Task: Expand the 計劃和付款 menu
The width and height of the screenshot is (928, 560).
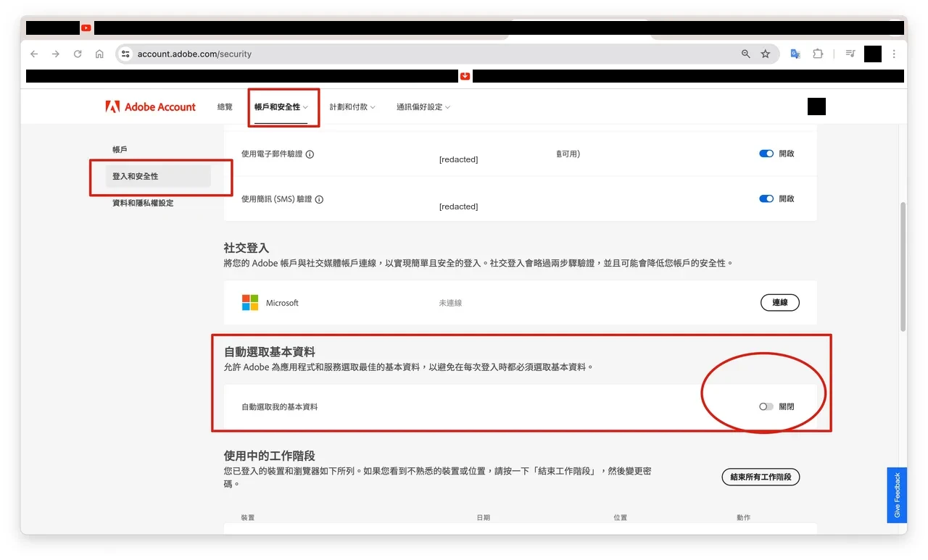Action: [352, 107]
